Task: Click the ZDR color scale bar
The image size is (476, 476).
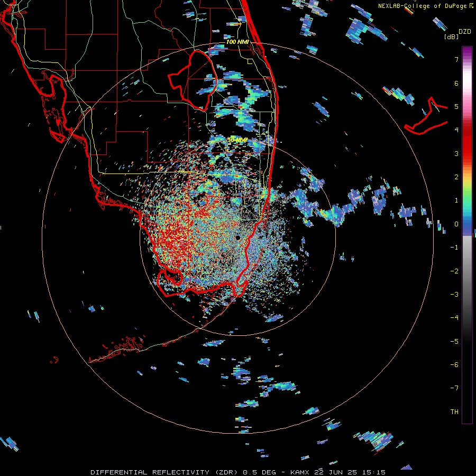Action: 467,235
